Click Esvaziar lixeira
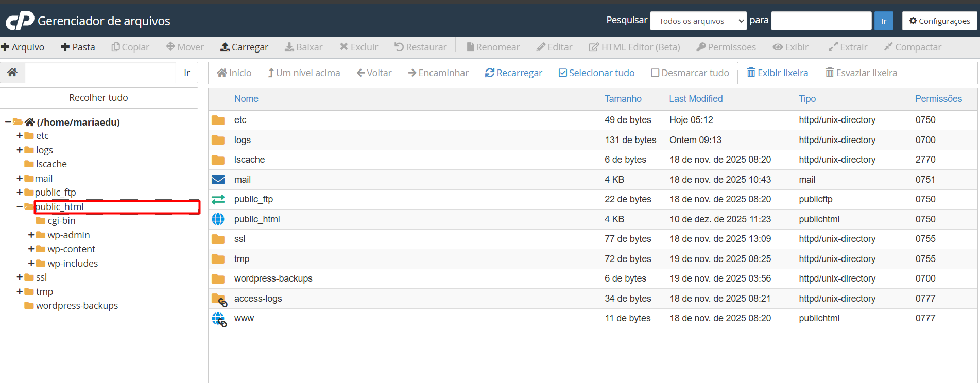Image resolution: width=980 pixels, height=383 pixels. point(861,73)
